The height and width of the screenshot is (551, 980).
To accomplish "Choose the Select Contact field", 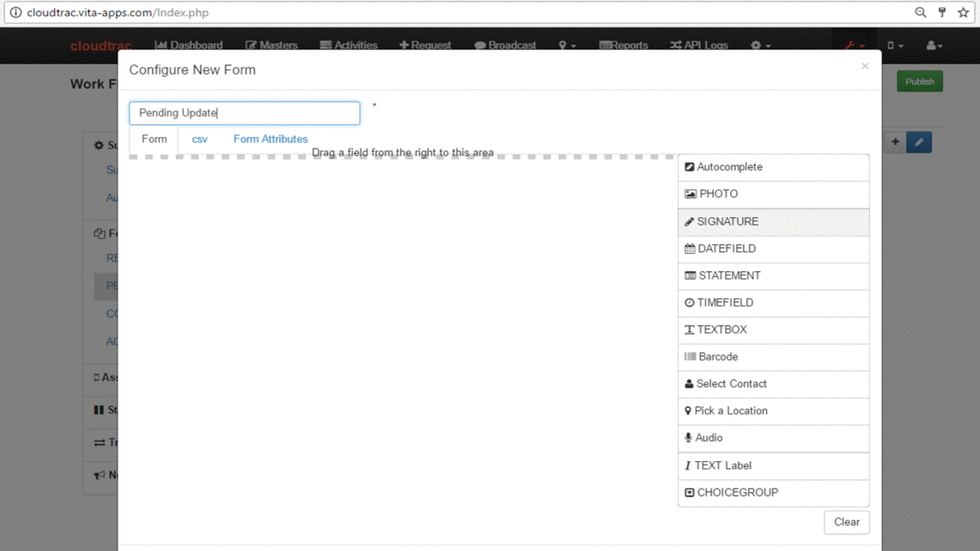I will [773, 384].
